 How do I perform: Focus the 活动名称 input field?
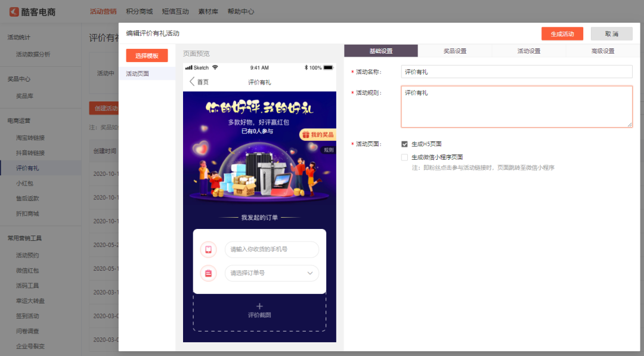coord(516,72)
